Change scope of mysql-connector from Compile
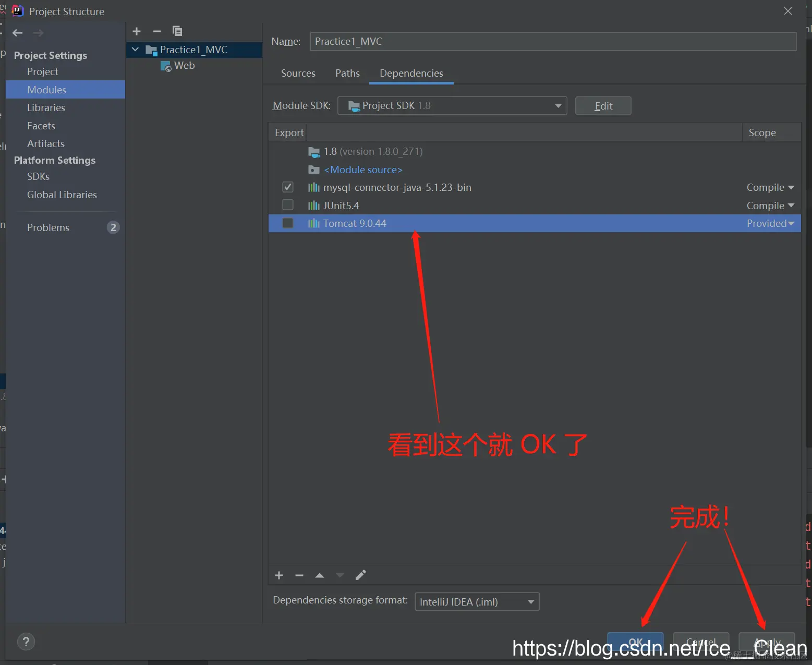 [770, 188]
